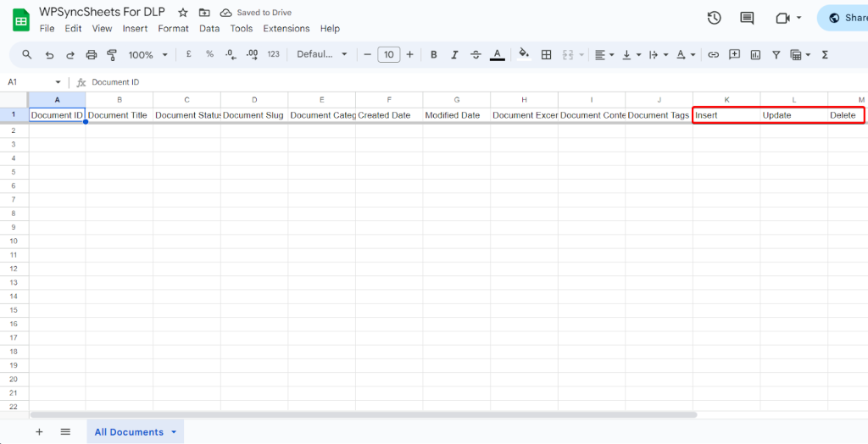Image resolution: width=868 pixels, height=444 pixels.
Task: Open the text color picker
Action: coord(497,54)
